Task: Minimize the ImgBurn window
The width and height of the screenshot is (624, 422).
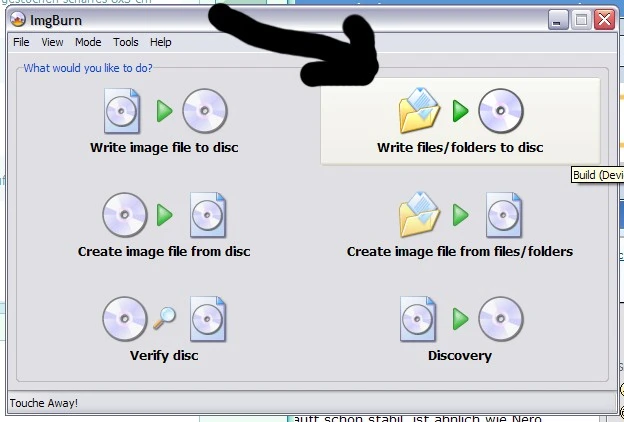Action: [558, 19]
